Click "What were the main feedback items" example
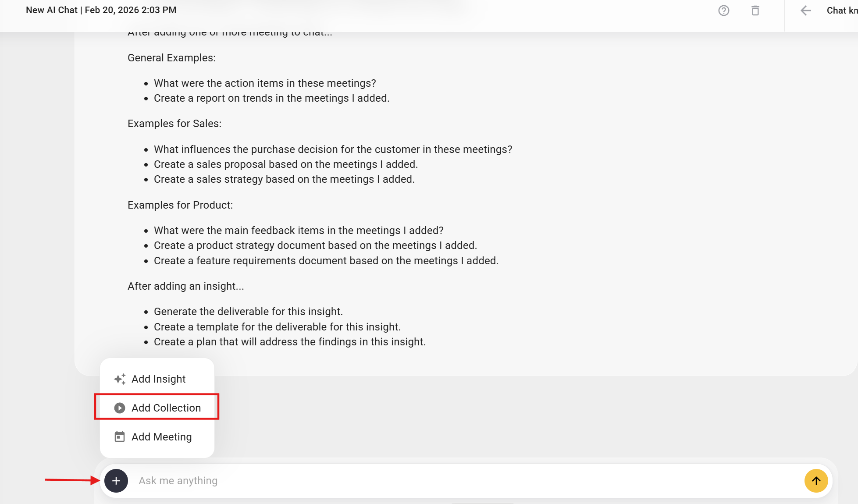This screenshot has height=504, width=858. pos(299,231)
